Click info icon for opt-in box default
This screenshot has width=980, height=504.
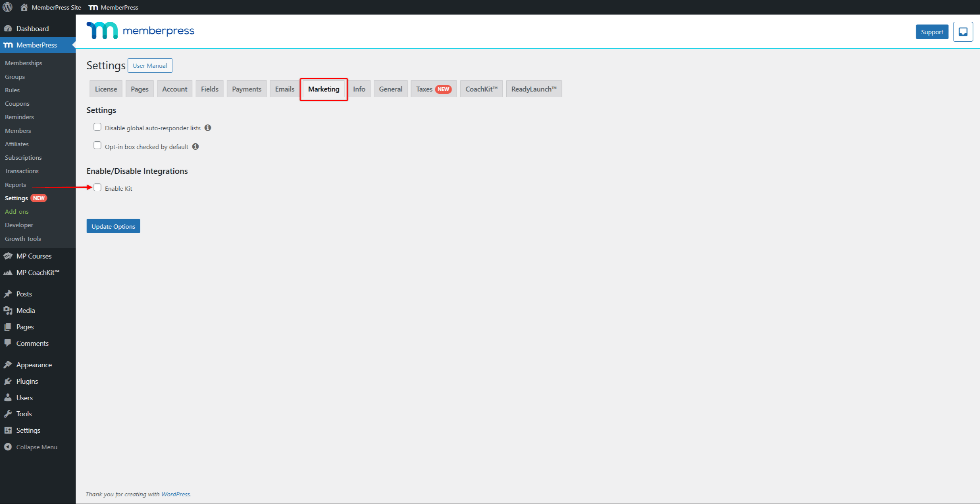pos(195,147)
